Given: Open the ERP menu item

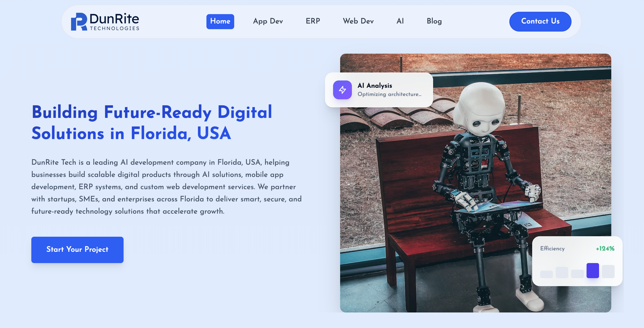Looking at the screenshot, I should 313,21.
